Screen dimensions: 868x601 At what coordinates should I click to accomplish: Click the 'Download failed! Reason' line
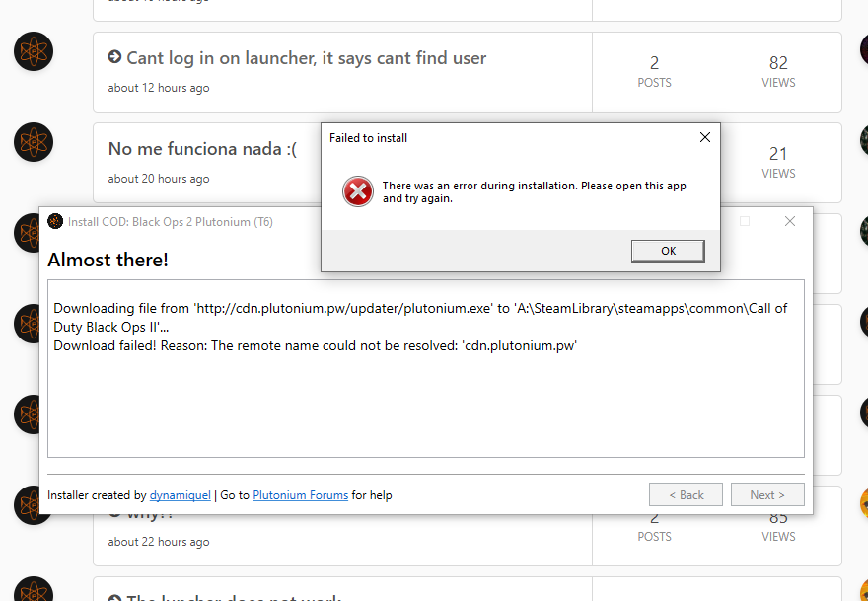(315, 345)
